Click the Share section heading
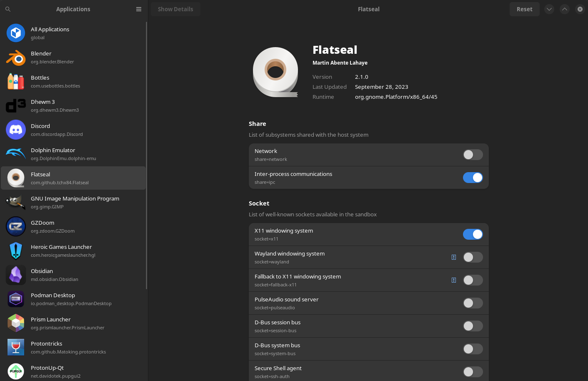Image resolution: width=588 pixels, height=381 pixels. (258, 124)
